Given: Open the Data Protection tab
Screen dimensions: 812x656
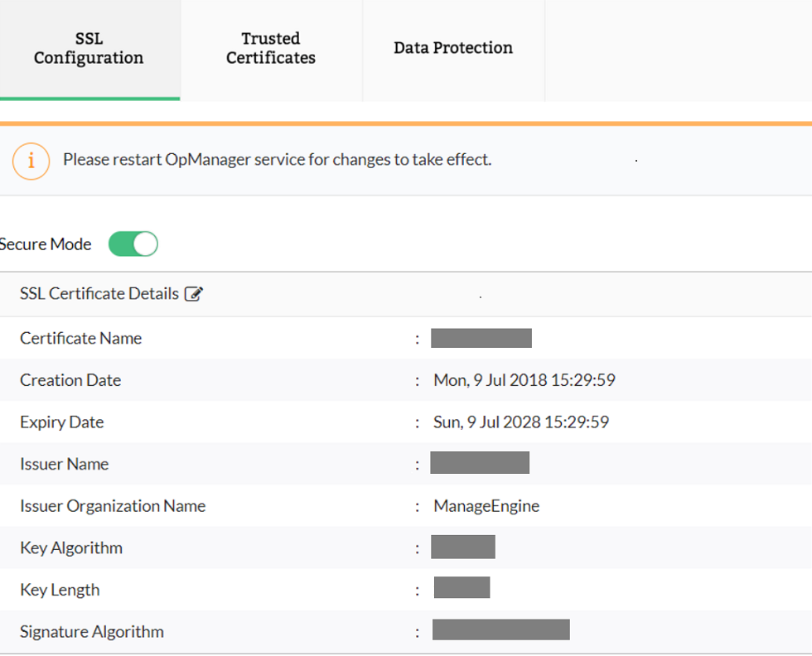Looking at the screenshot, I should 453,48.
